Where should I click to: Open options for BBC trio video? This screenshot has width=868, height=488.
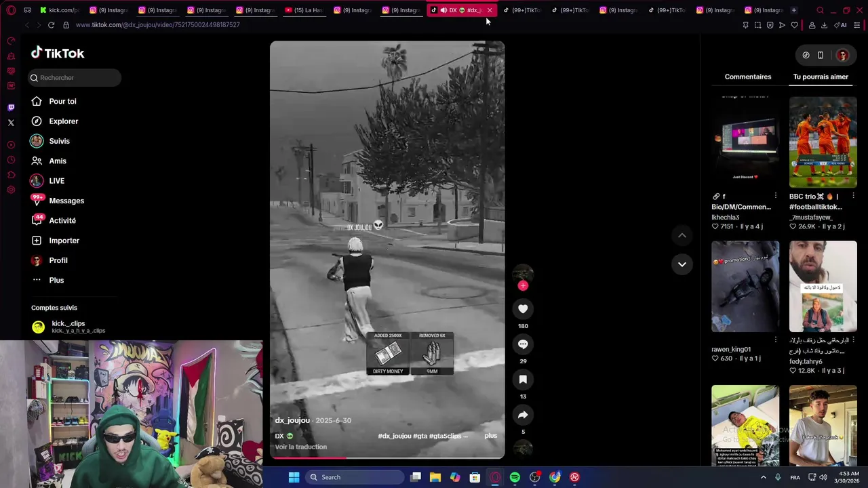pyautogui.click(x=853, y=197)
